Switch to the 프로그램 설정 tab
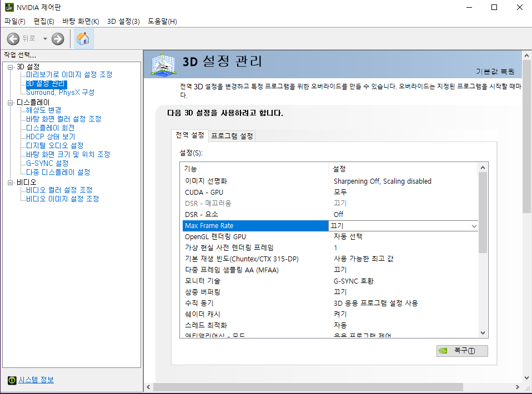The image size is (532, 394). click(232, 136)
